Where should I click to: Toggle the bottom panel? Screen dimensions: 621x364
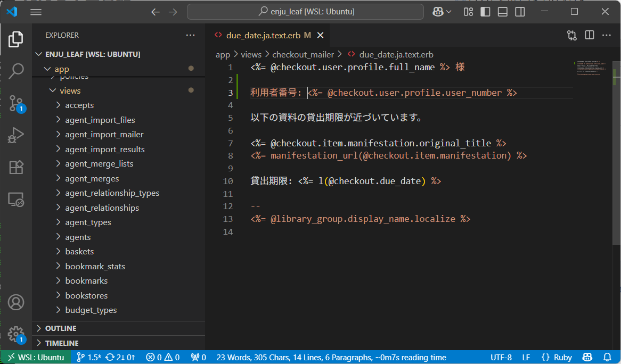tap(503, 12)
